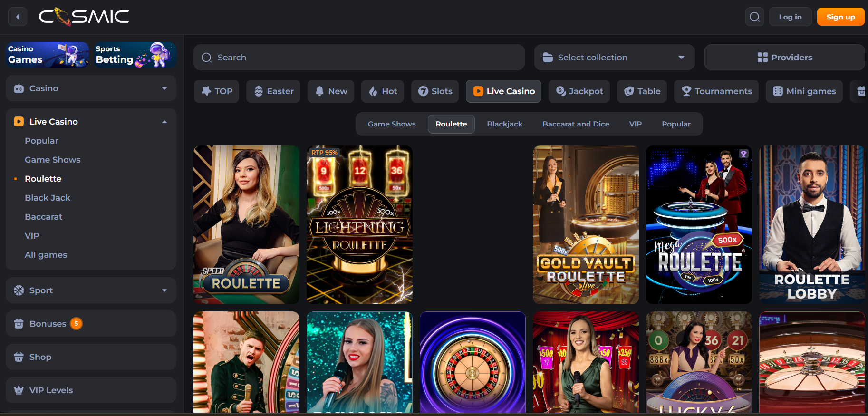
Task: Click the Casino gamepad icon in sidebar
Action: [x=19, y=88]
